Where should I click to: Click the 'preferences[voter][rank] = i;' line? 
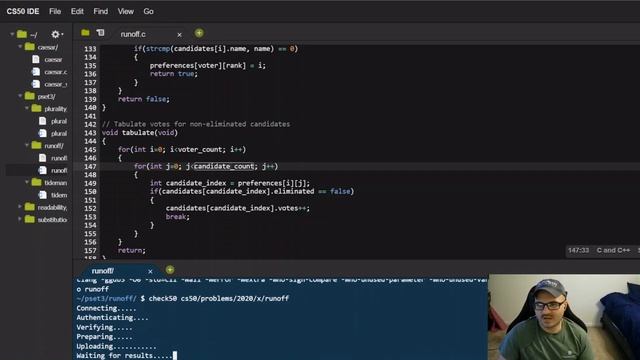(x=207, y=65)
